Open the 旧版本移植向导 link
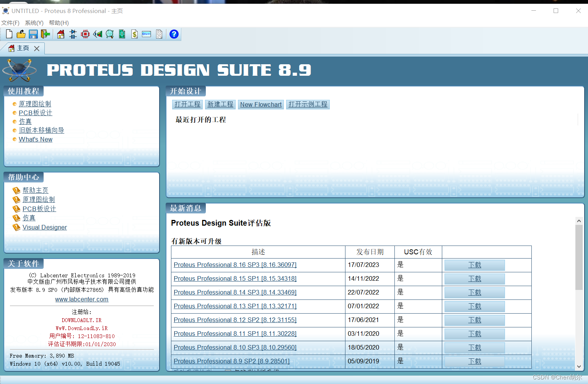588x384 pixels. point(41,130)
